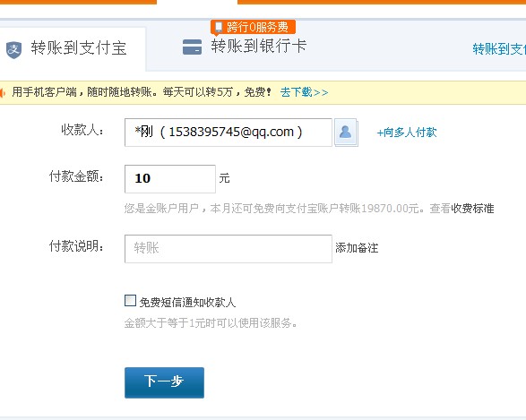The image size is (526, 420).
Task: Click the Alipay shield logo icon
Action: click(13, 49)
